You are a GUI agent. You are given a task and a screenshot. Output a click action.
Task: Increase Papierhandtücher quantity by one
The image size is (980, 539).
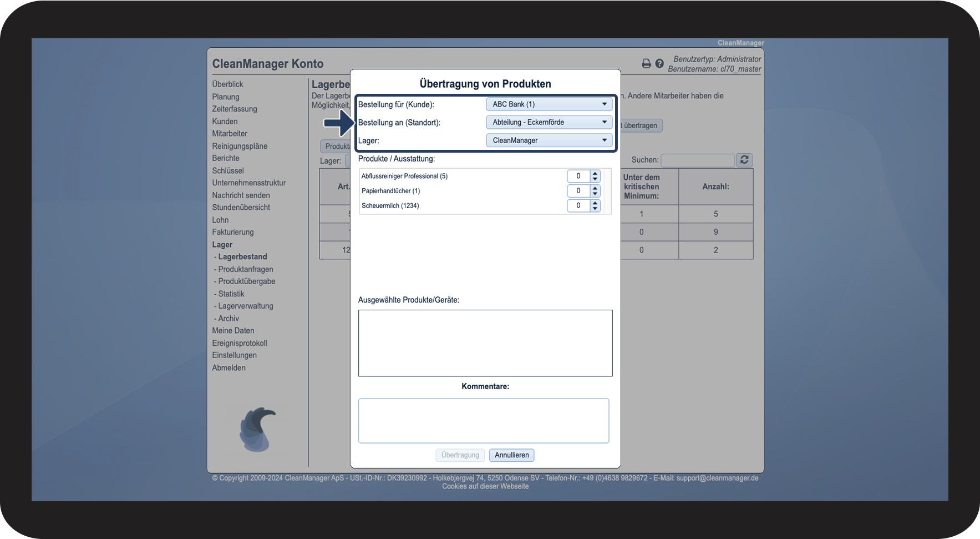click(595, 188)
